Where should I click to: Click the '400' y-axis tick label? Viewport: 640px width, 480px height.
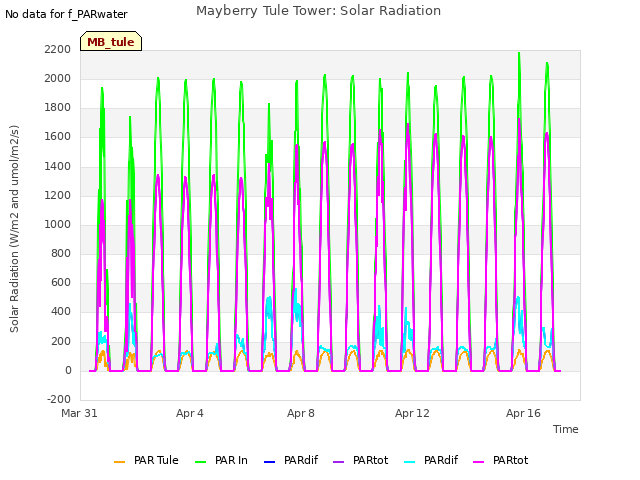point(61,311)
